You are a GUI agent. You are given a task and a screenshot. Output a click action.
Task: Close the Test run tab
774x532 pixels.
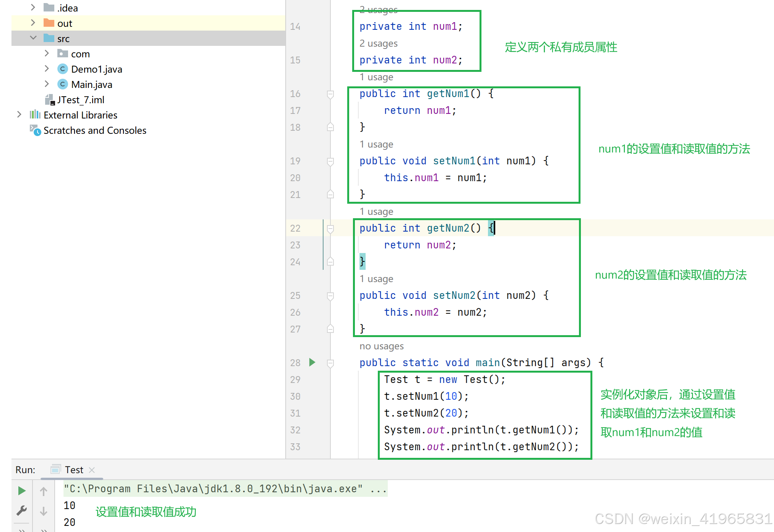pos(92,470)
